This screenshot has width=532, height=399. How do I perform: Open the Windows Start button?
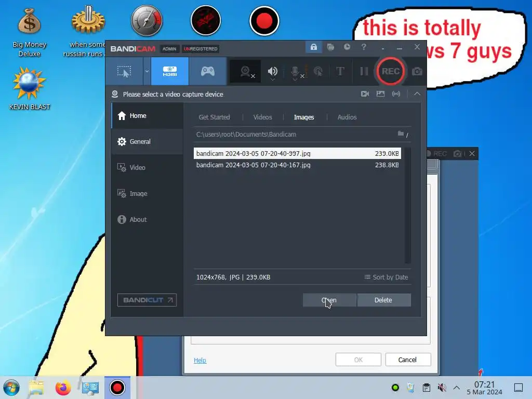click(11, 388)
